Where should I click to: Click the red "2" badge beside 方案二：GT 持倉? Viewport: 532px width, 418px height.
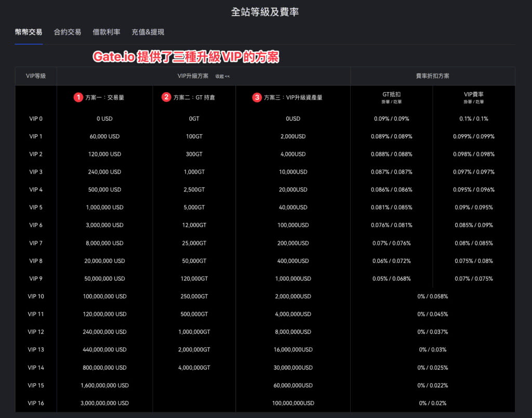pos(166,97)
